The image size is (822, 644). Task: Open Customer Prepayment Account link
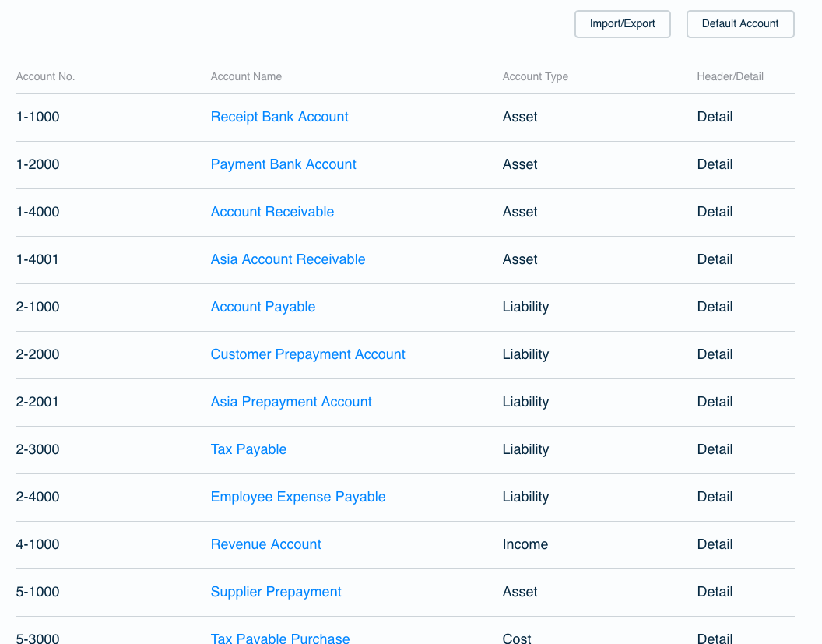307,354
